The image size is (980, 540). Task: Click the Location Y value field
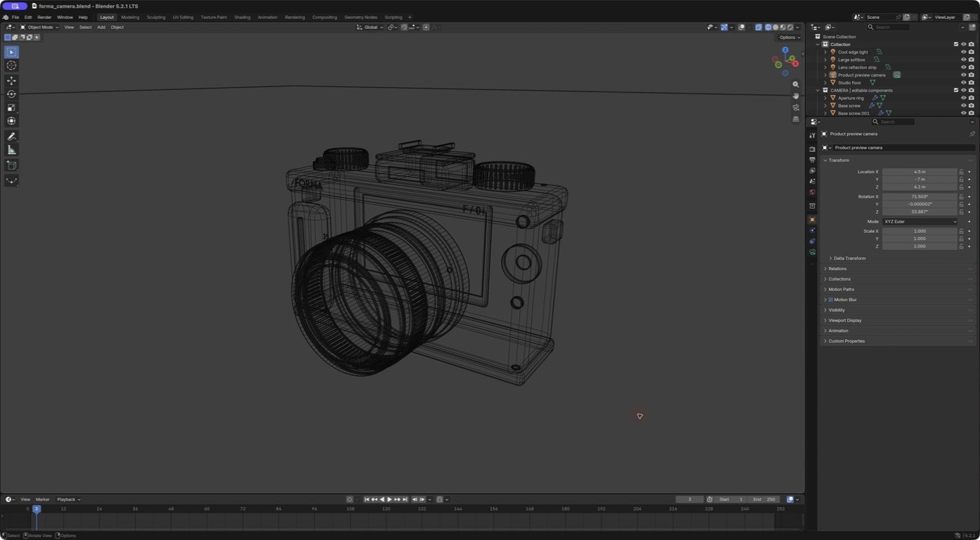click(920, 179)
